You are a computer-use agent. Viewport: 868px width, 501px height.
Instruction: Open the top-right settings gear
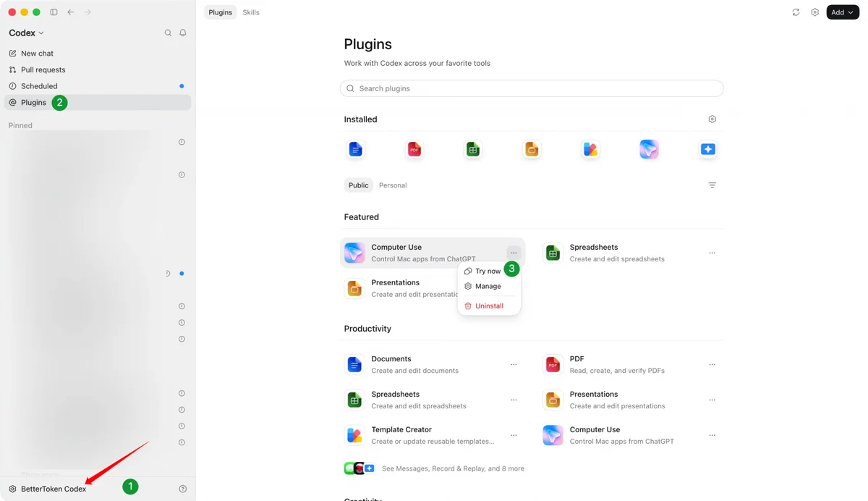(815, 12)
